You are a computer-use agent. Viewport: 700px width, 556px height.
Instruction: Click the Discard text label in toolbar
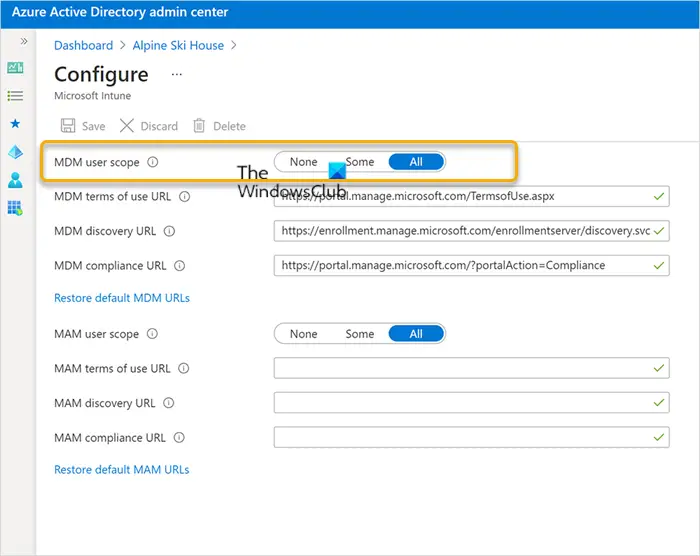(159, 126)
